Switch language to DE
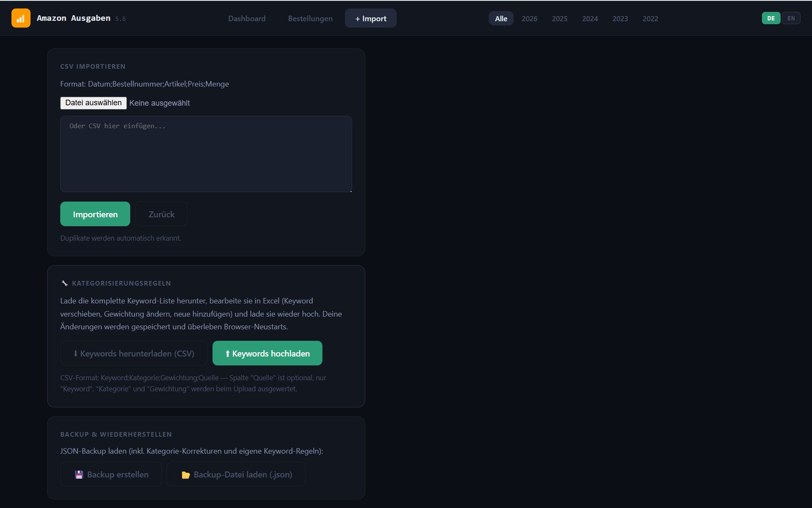The image size is (812, 508). [771, 18]
